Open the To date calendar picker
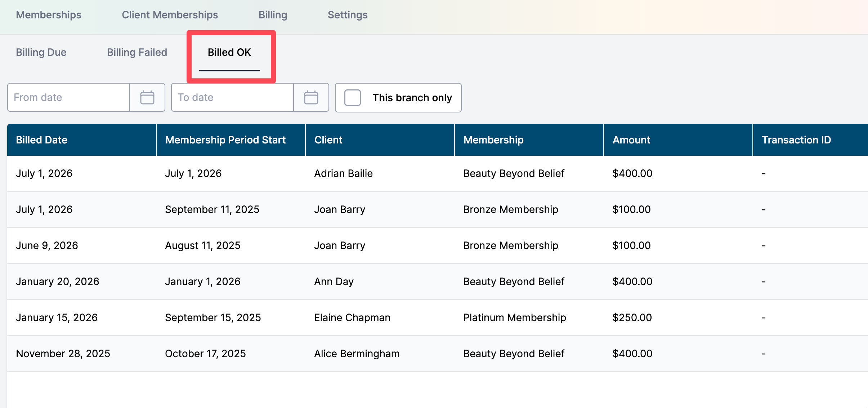The width and height of the screenshot is (868, 408). pos(311,98)
